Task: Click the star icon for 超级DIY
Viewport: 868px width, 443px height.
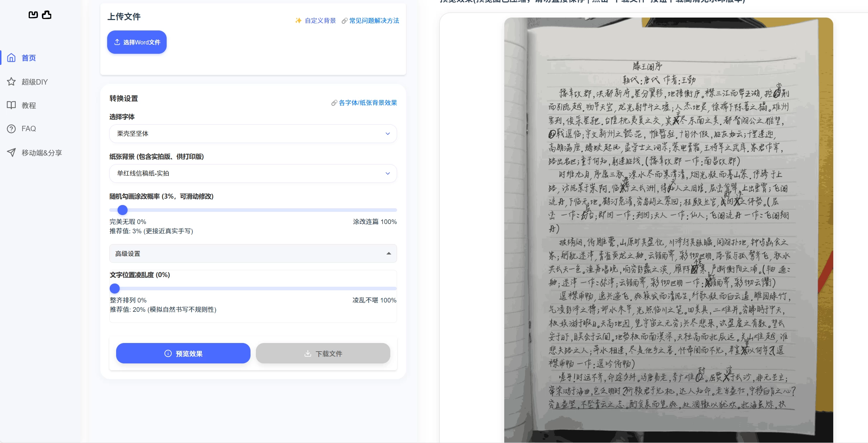Action: 11,81
